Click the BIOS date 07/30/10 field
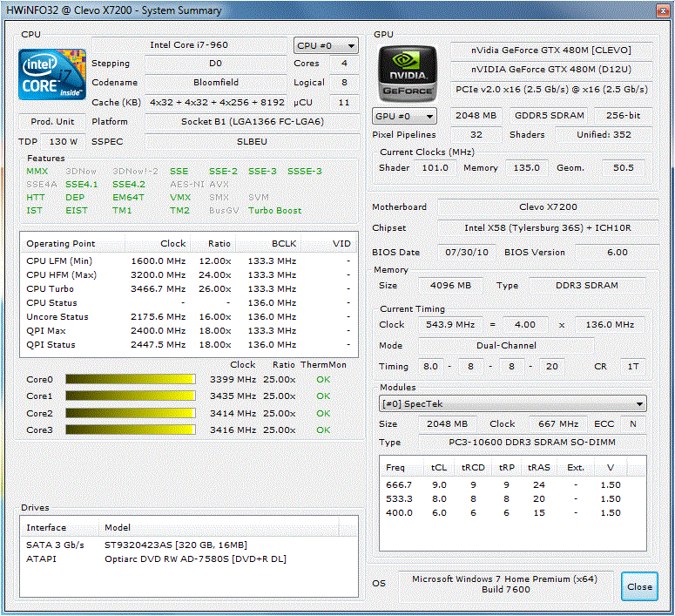The height and width of the screenshot is (616, 675). (x=467, y=252)
